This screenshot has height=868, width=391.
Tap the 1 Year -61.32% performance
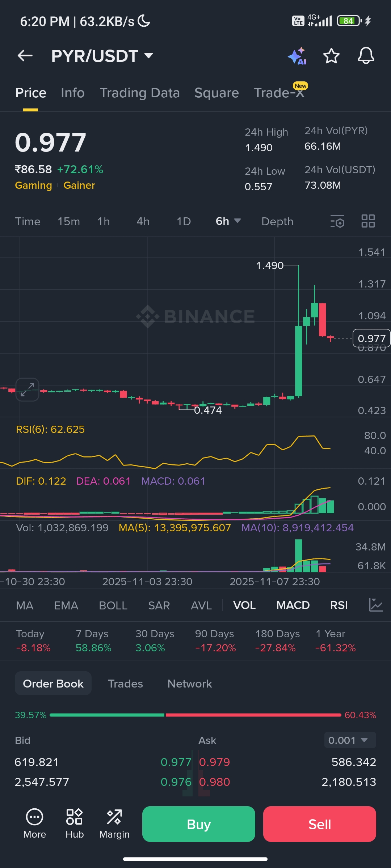[335, 641]
